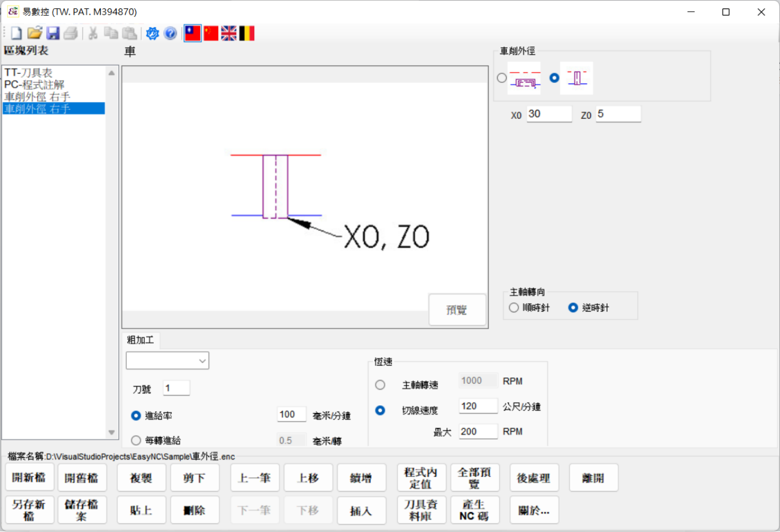Select the second 車削外徑 diagram radio option
The image size is (780, 532).
[x=555, y=78]
